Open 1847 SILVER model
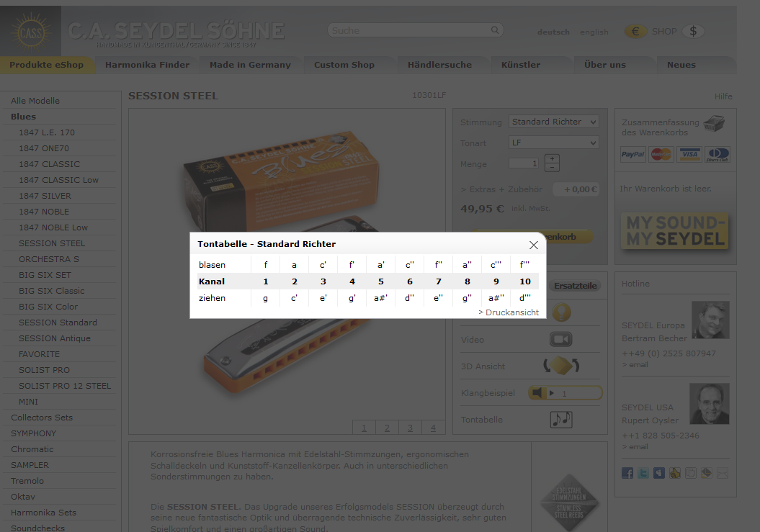This screenshot has height=532, width=760. [45, 196]
